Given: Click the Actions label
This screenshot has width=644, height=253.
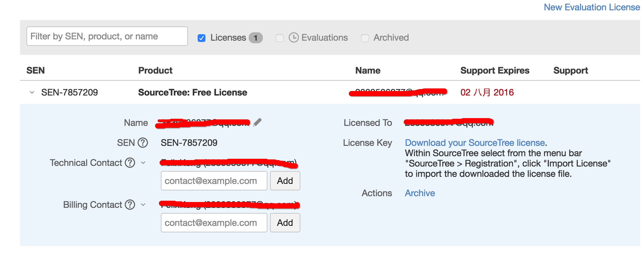Looking at the screenshot, I should point(377,193).
